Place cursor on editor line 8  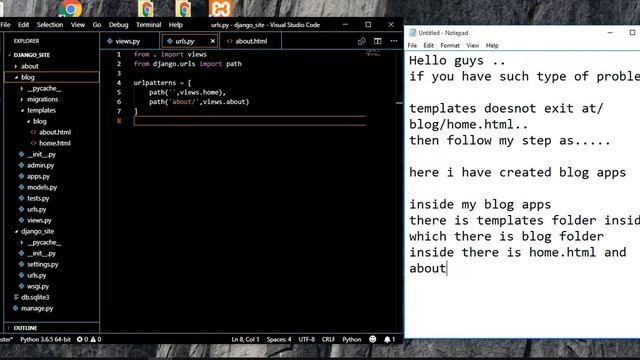(250, 121)
